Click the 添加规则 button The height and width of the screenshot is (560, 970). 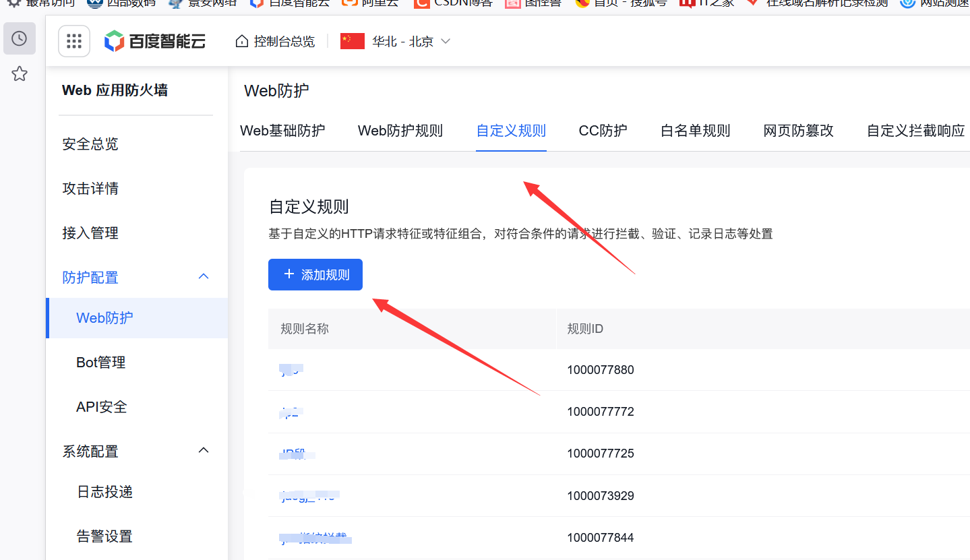[315, 275]
